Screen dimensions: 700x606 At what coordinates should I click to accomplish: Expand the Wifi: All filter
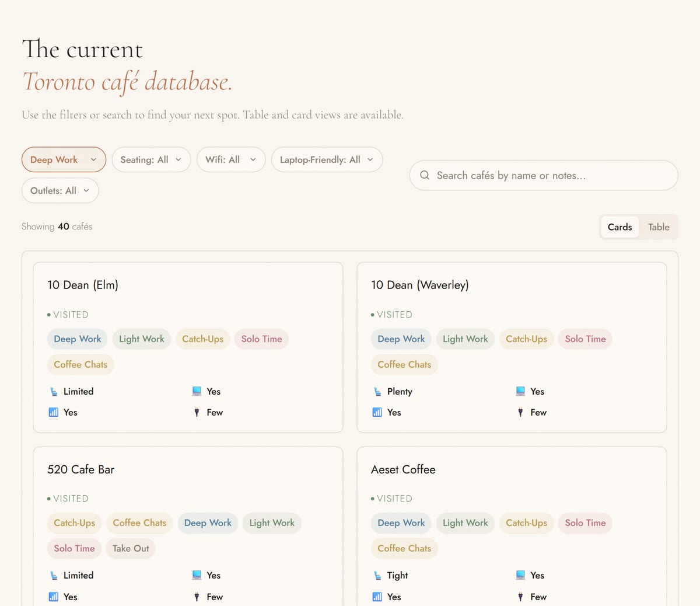click(231, 159)
